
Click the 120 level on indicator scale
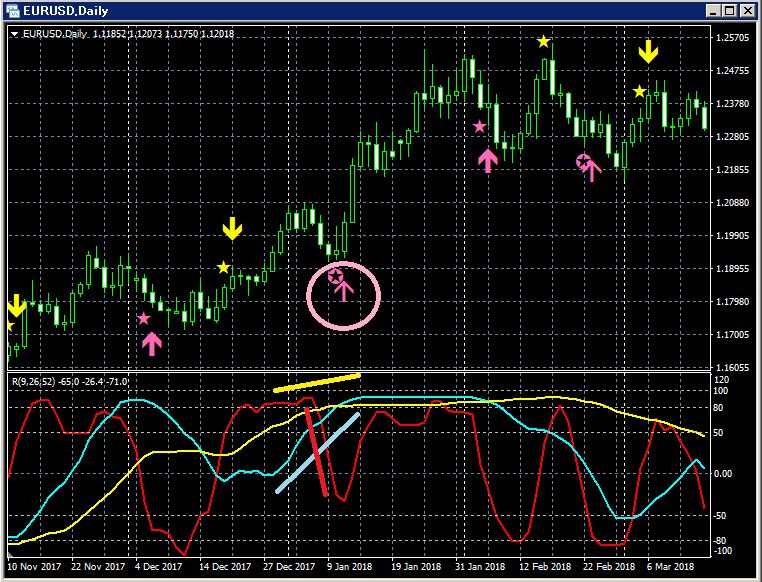click(722, 380)
